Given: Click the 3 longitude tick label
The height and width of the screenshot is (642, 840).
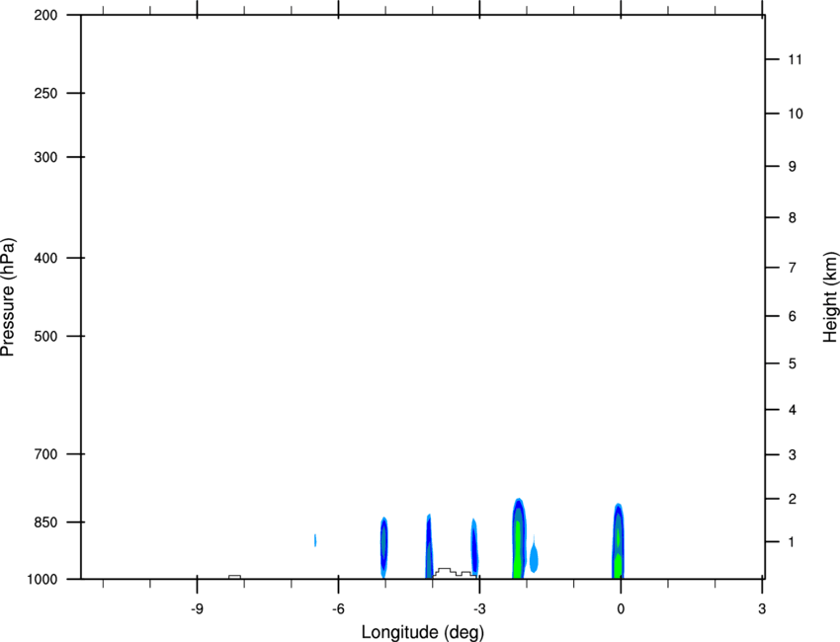Looking at the screenshot, I should point(762,609).
